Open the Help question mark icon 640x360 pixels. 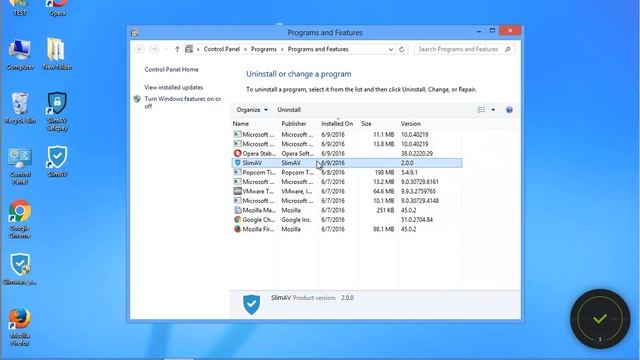[509, 110]
